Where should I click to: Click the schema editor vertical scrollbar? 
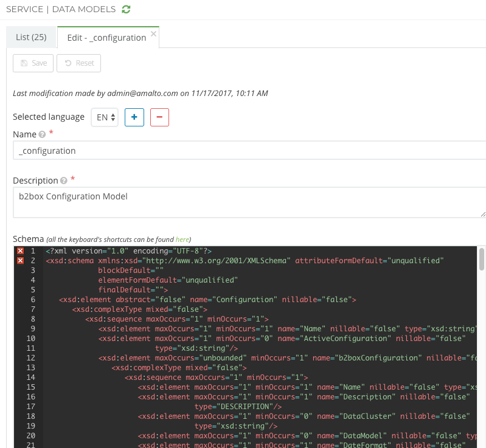(x=481, y=260)
